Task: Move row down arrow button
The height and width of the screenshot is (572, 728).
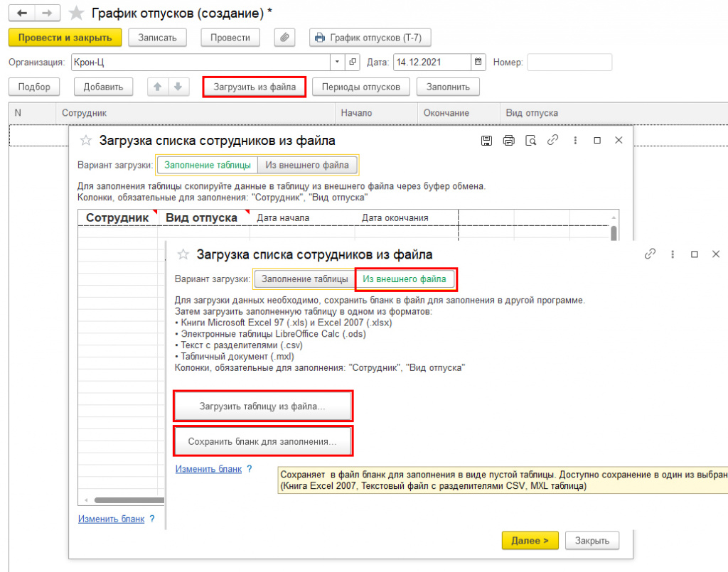Action: (x=178, y=87)
